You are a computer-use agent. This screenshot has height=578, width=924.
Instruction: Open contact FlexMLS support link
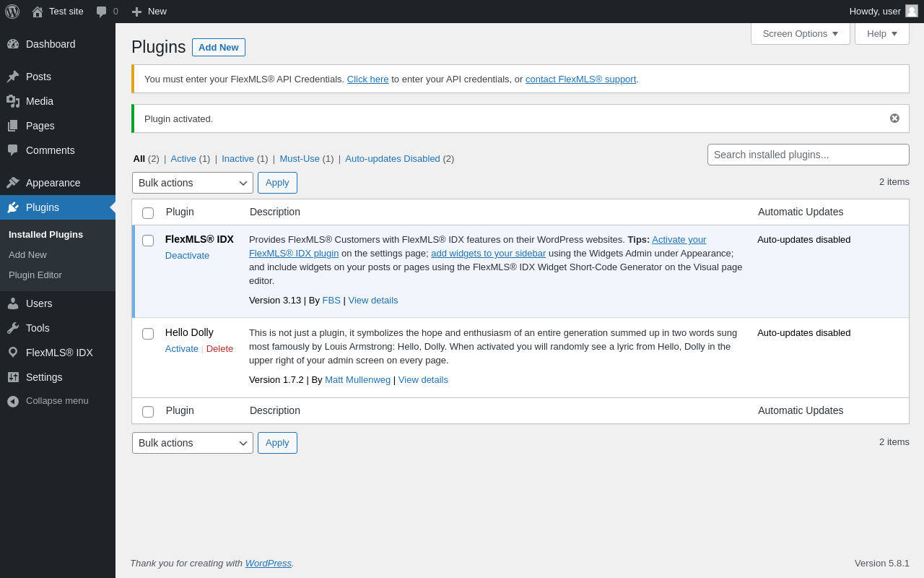click(580, 79)
